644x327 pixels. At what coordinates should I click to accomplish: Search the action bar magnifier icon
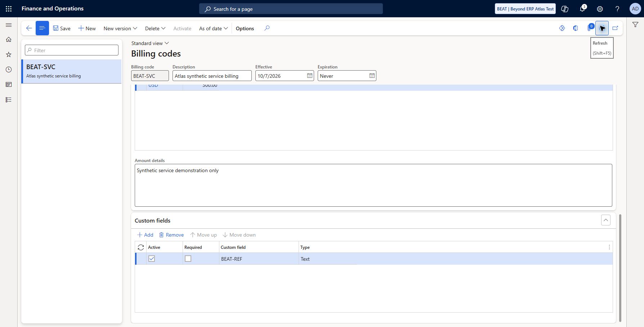click(x=267, y=28)
